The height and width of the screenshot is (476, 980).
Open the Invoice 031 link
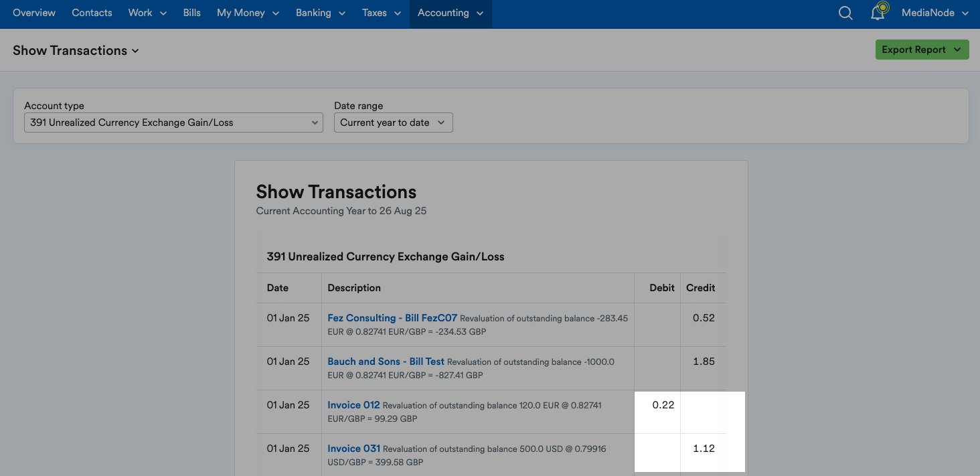(353, 449)
